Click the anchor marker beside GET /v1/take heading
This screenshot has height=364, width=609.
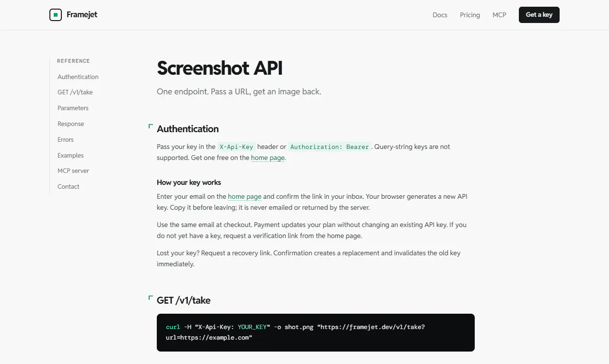tap(151, 298)
